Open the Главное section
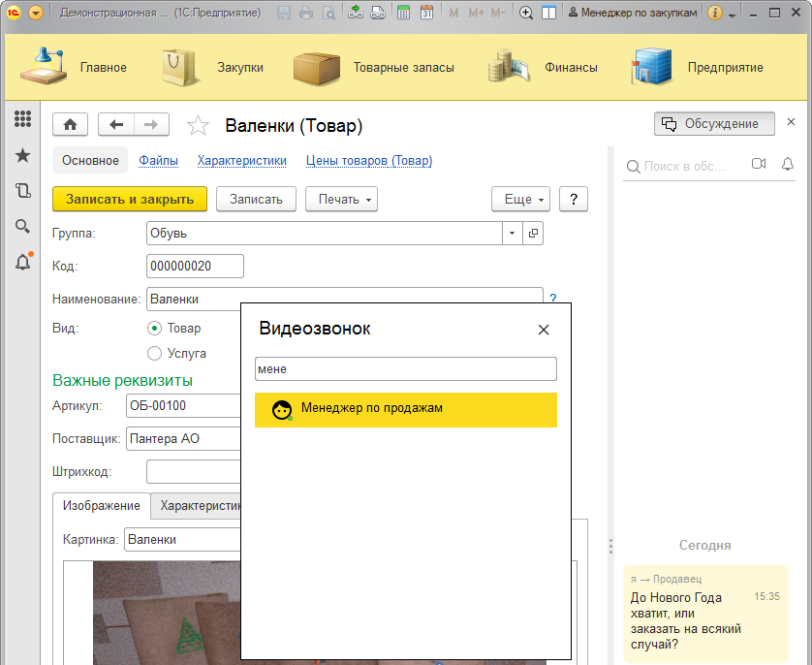The width and height of the screenshot is (812, 665). tap(74, 67)
